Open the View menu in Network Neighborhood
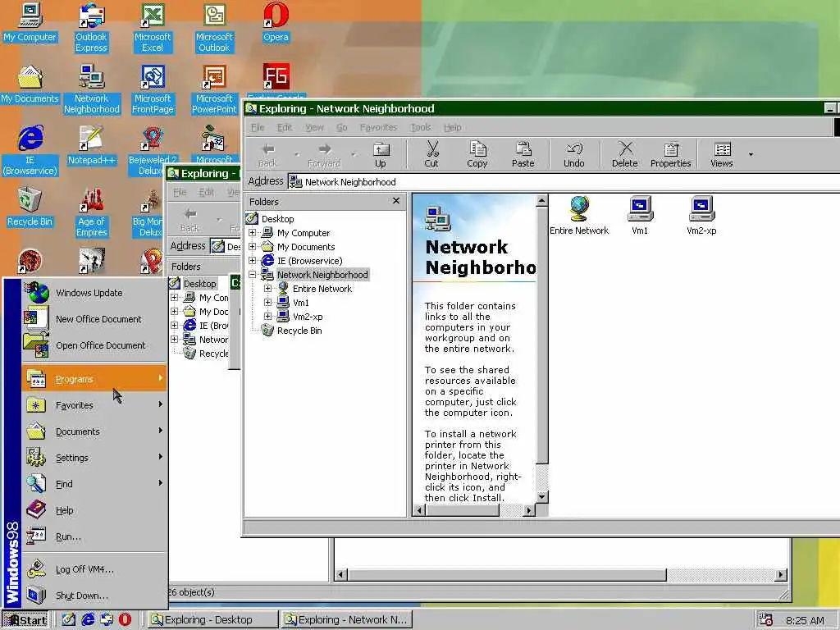The width and height of the screenshot is (840, 630). [314, 127]
